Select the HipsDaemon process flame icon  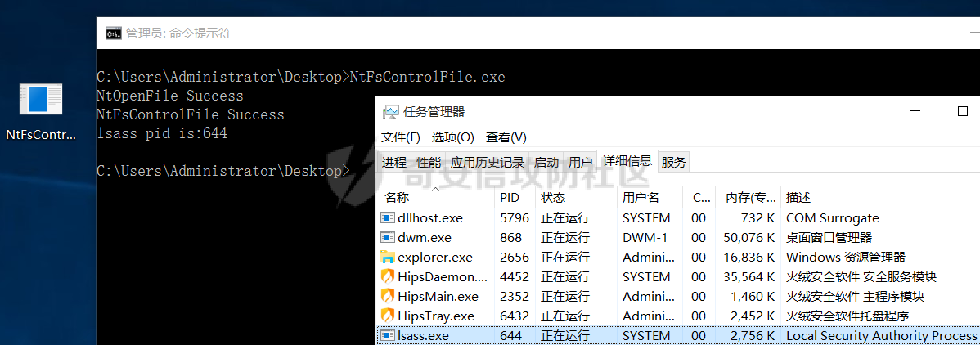point(388,277)
